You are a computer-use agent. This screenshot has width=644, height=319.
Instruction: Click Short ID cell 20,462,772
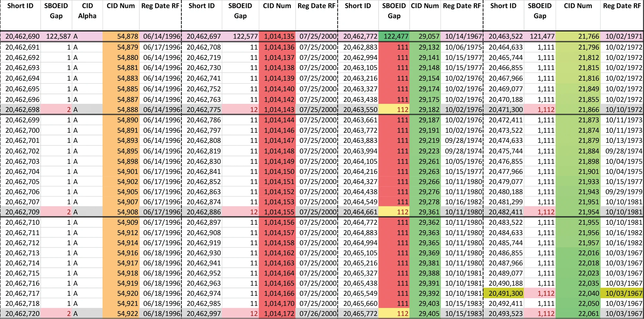click(358, 36)
